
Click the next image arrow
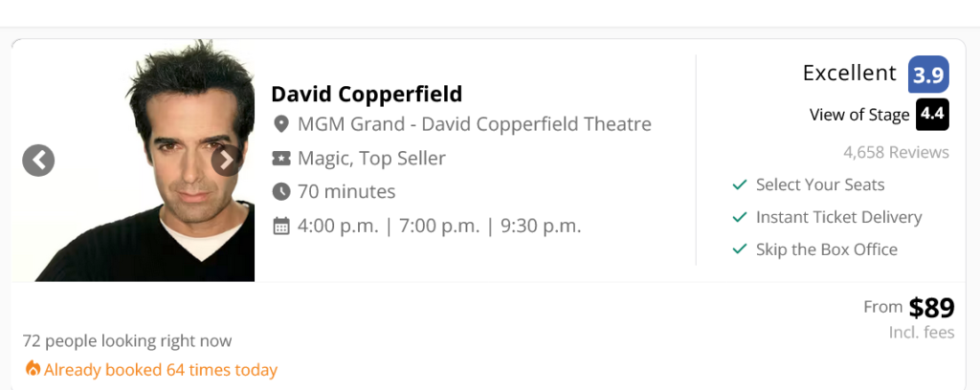(x=226, y=161)
